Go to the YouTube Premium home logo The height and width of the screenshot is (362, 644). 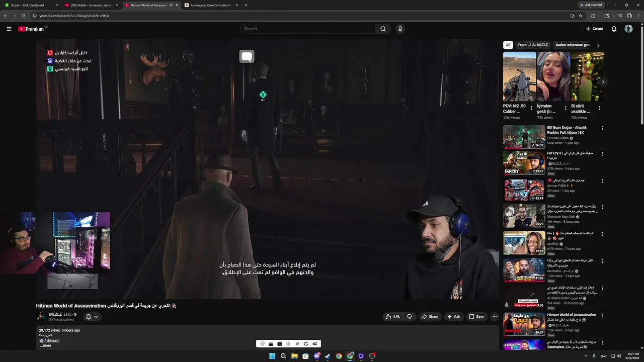(31, 29)
